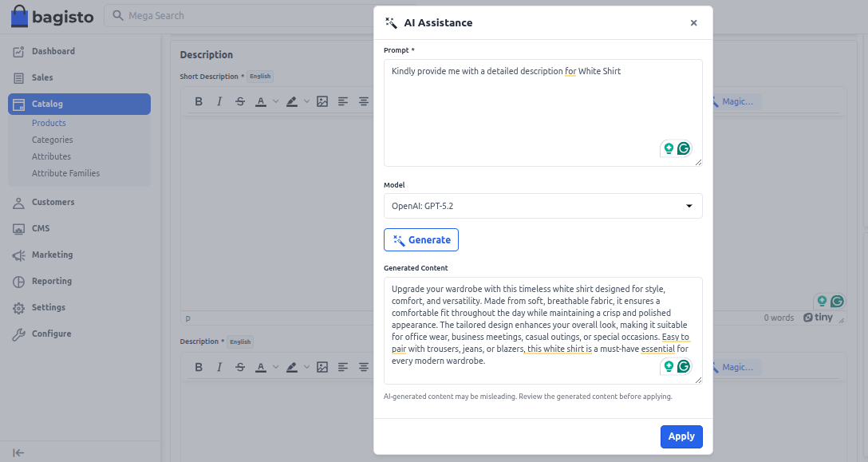Insert image in Short Description editor

(322, 101)
